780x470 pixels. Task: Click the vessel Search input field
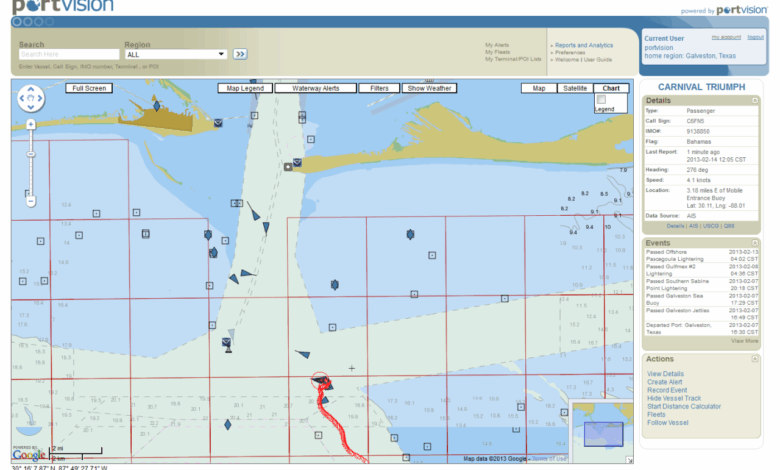tap(68, 54)
